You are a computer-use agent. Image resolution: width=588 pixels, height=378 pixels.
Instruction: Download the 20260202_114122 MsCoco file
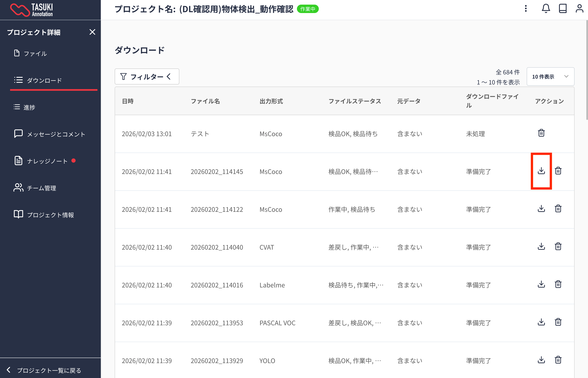click(541, 209)
